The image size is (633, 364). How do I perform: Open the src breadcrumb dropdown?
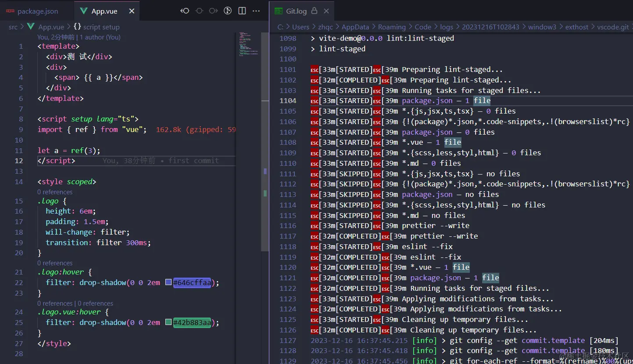(x=13, y=27)
